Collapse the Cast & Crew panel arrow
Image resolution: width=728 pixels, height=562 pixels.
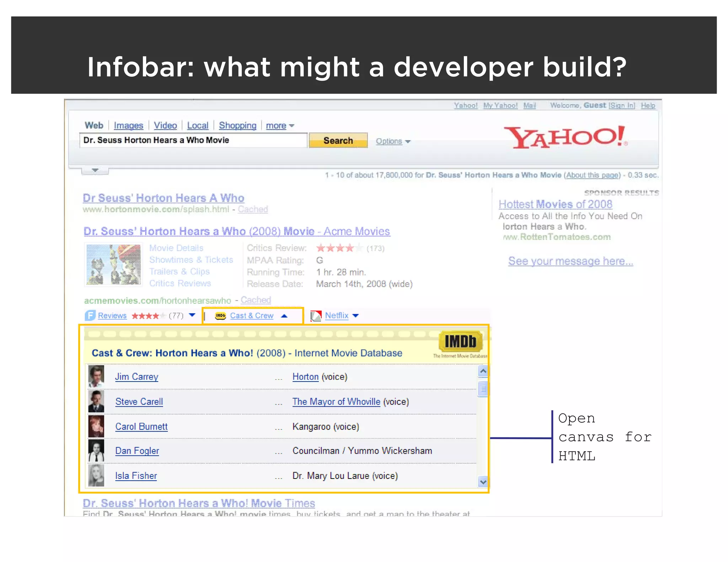point(284,315)
